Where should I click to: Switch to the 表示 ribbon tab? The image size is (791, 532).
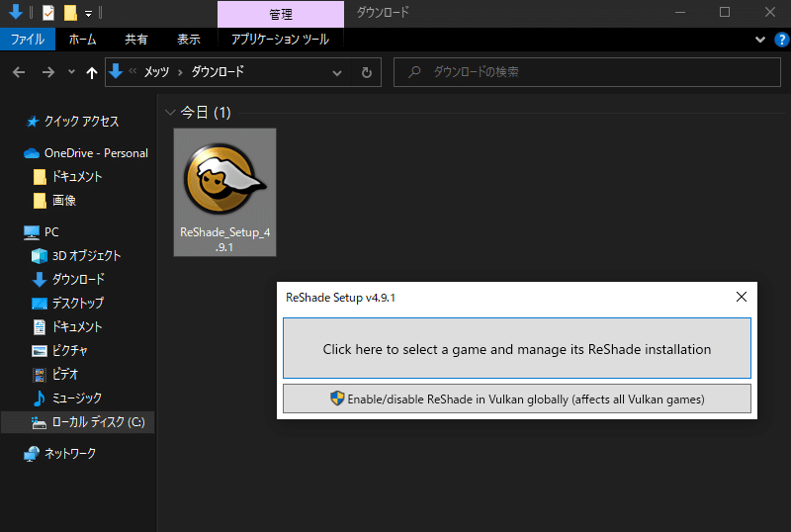point(189,40)
